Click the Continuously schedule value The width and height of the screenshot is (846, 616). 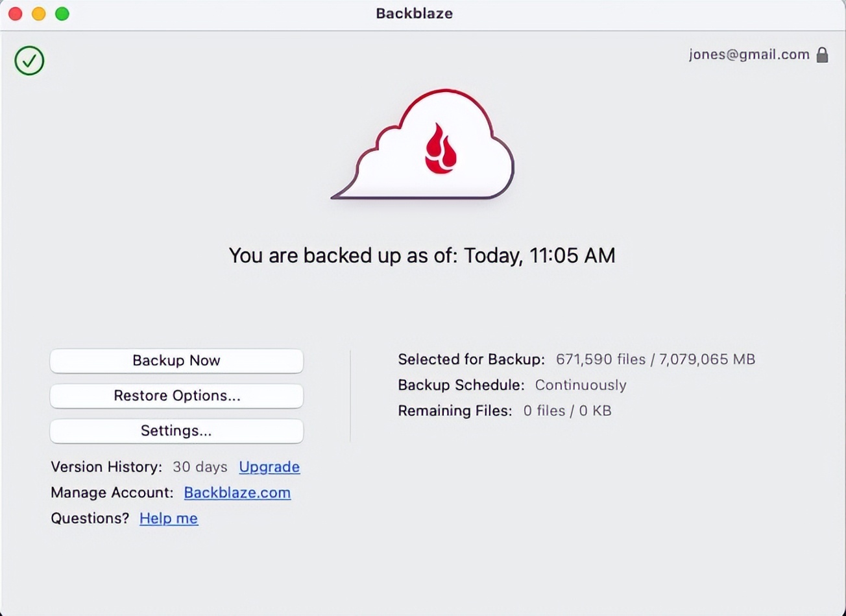581,385
